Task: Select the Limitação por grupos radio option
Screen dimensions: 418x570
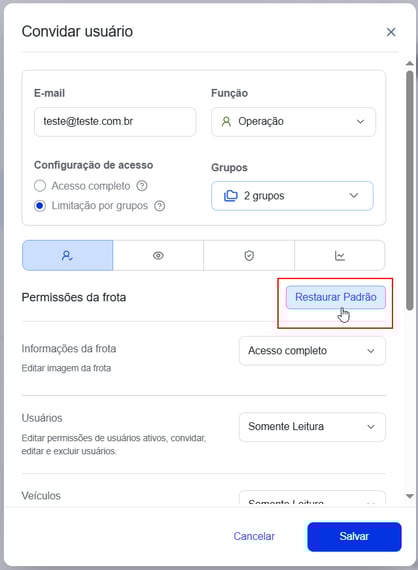Action: 40,206
